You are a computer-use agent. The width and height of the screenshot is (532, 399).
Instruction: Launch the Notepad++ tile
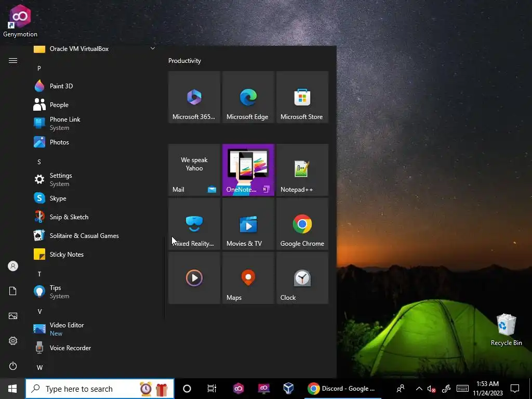coord(302,170)
